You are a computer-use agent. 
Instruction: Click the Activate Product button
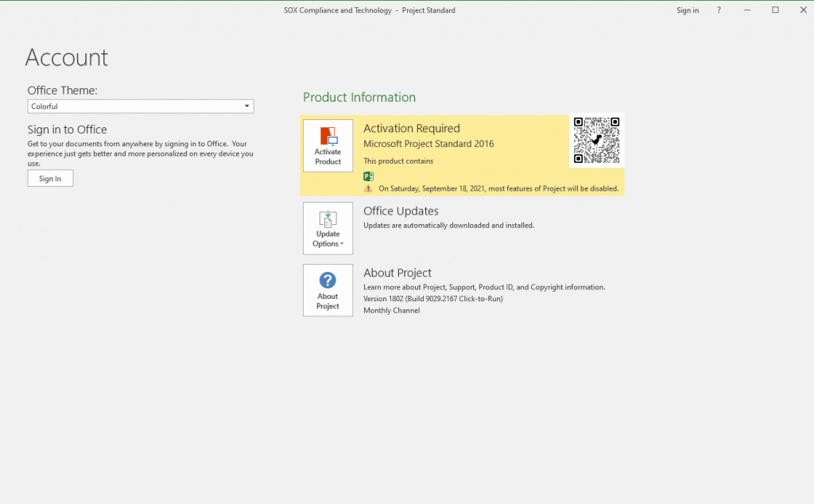pyautogui.click(x=328, y=145)
